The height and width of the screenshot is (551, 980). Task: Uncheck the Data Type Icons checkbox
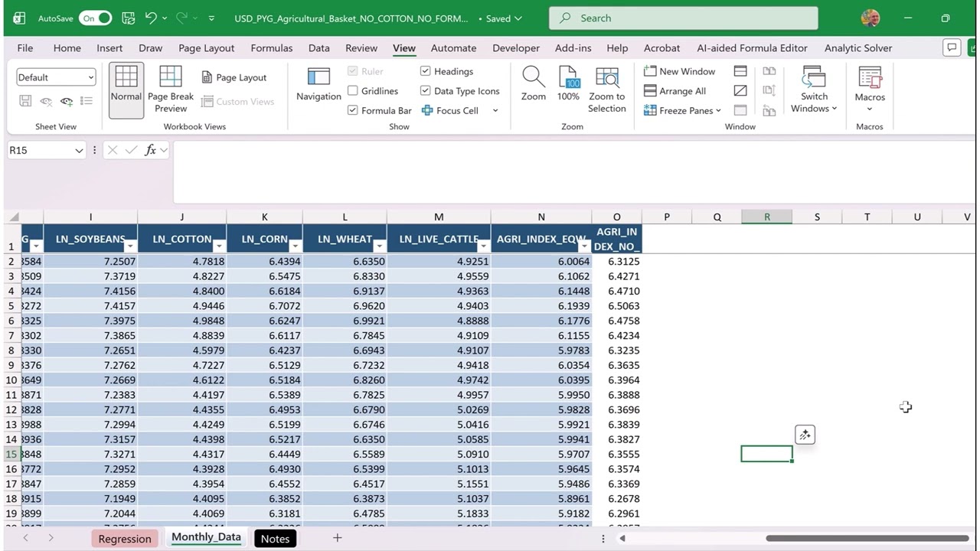coord(426,91)
